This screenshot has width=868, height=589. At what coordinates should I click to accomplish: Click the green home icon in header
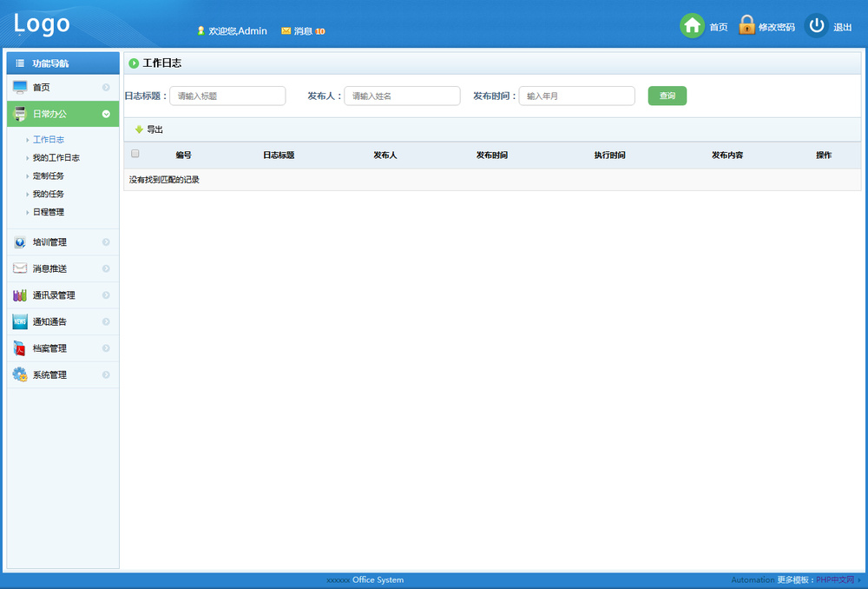(x=692, y=26)
